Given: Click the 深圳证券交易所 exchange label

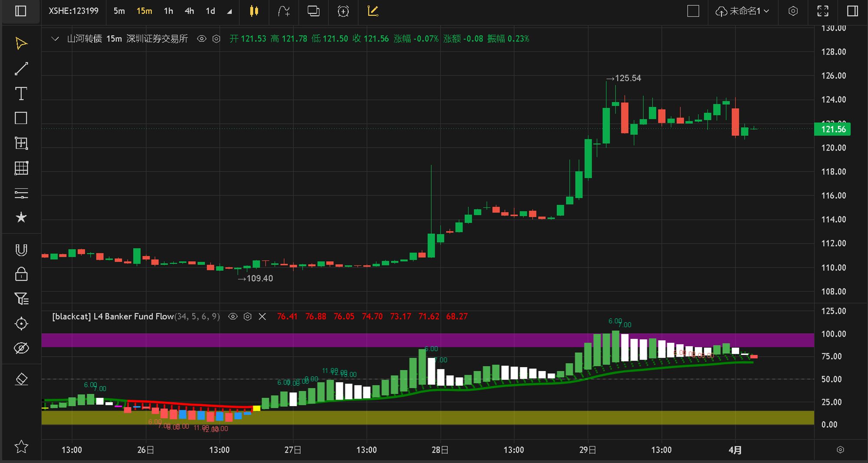Looking at the screenshot, I should click(x=157, y=39).
